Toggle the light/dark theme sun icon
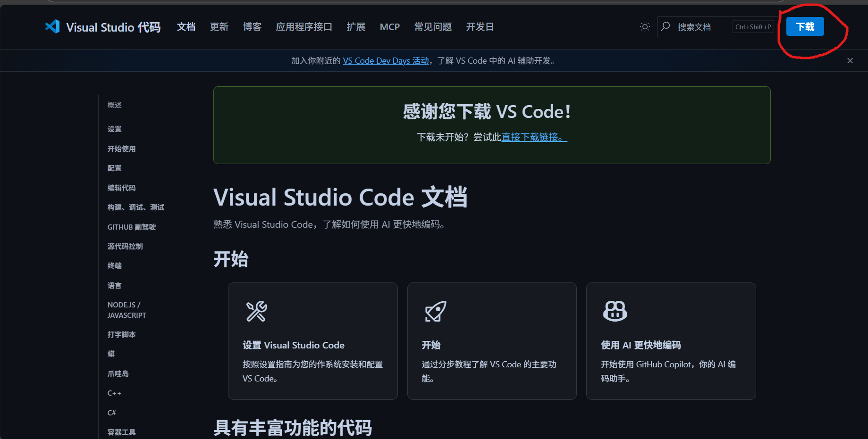Screen dimensions: 868x439 645,27
